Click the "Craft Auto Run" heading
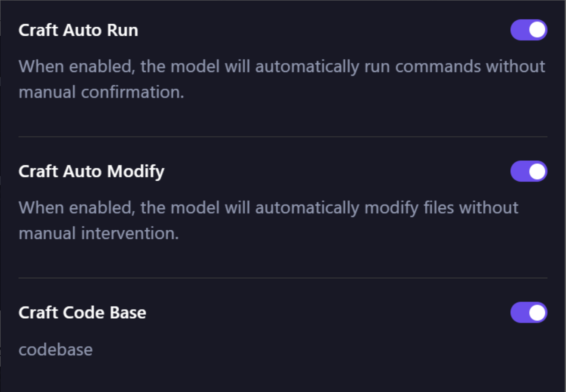Viewport: 566px width, 392px height. [78, 30]
